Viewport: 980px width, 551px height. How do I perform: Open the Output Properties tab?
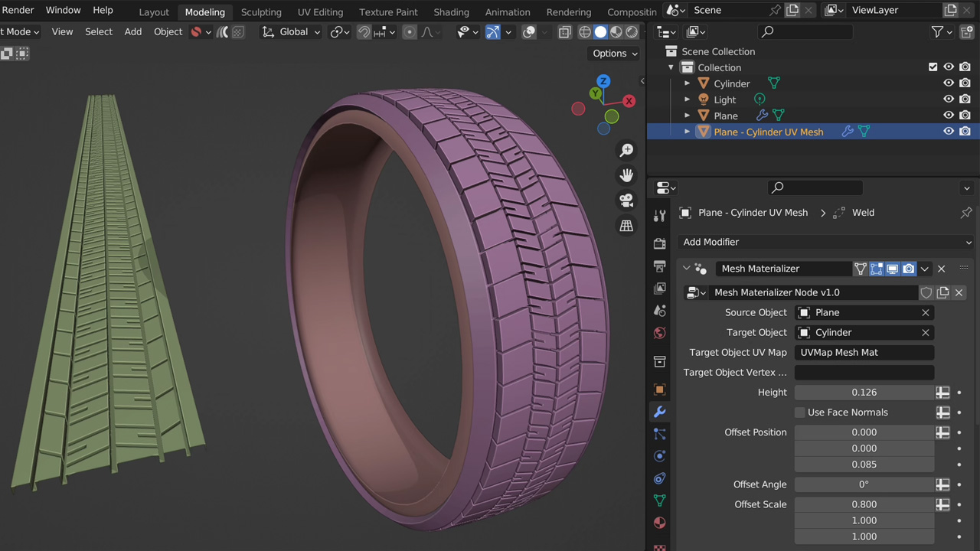659,264
